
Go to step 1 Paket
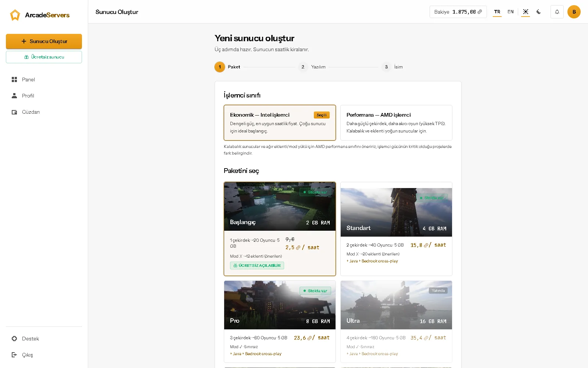point(227,67)
